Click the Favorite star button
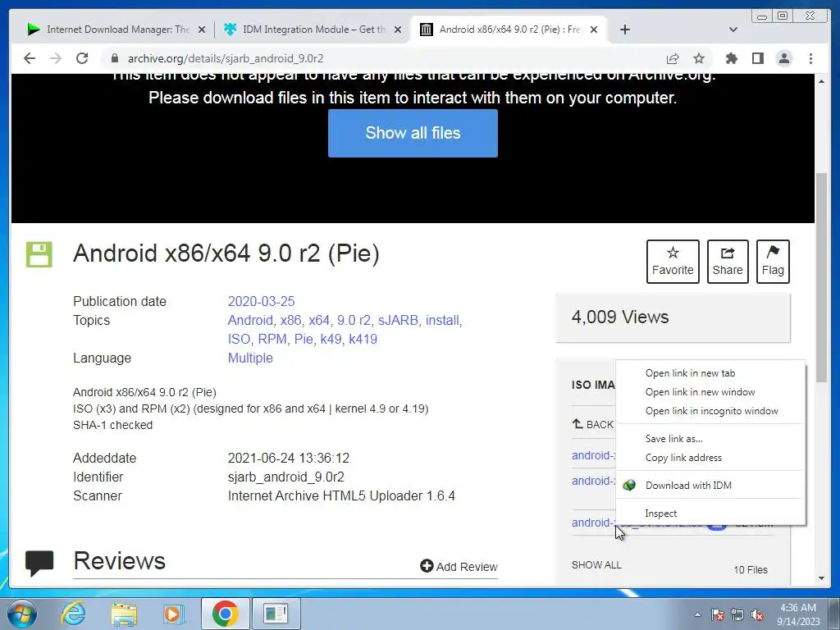 673,262
